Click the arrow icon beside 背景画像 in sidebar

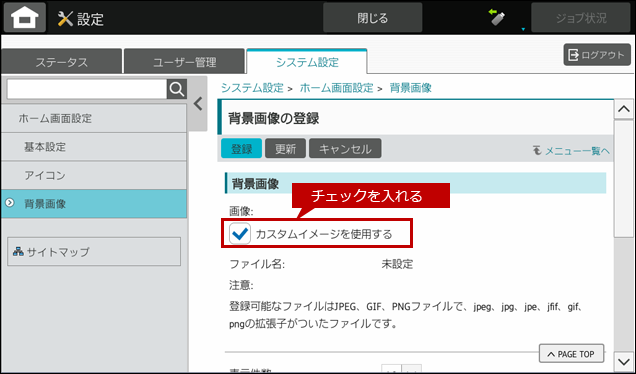click(x=9, y=203)
